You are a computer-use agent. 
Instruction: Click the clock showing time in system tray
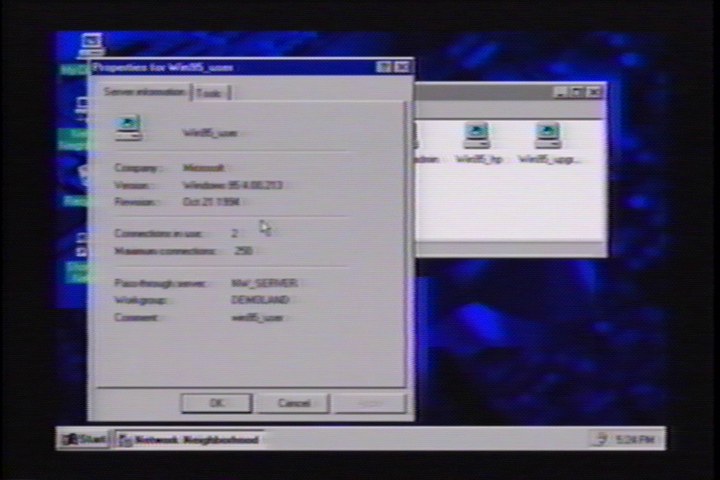click(635, 440)
